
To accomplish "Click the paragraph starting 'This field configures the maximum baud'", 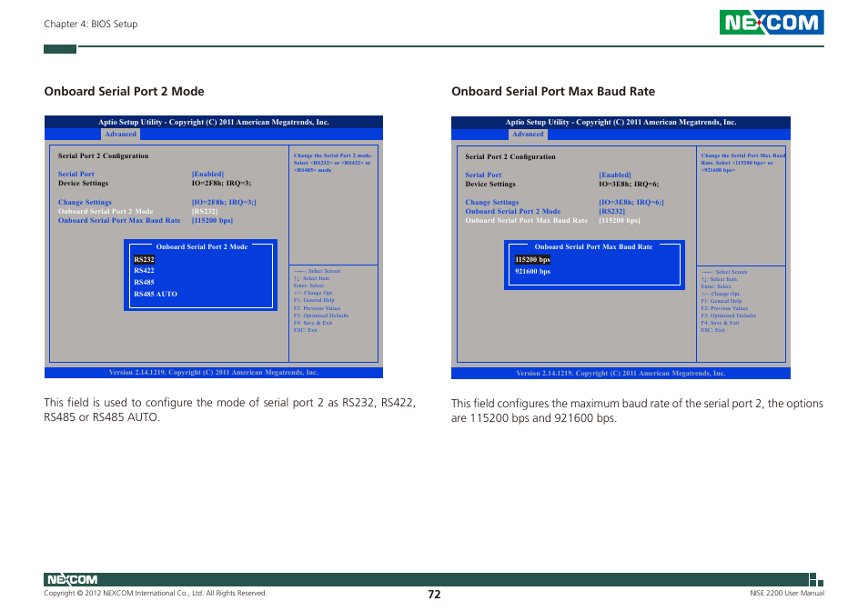I will [x=637, y=411].
